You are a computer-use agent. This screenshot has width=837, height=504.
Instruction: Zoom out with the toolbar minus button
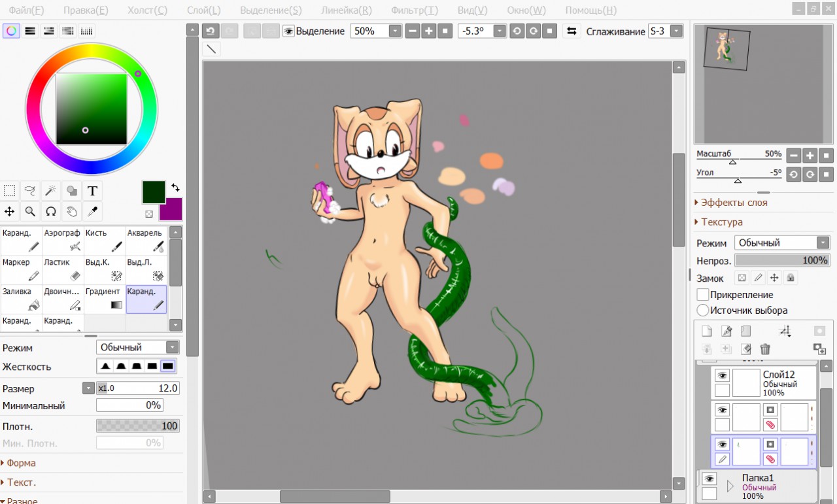coord(412,31)
